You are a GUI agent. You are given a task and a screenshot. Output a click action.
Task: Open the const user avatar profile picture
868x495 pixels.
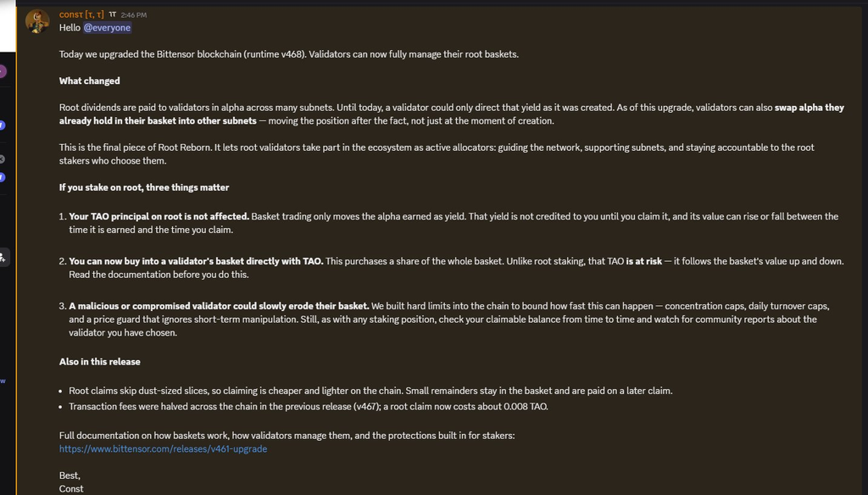[x=37, y=21]
